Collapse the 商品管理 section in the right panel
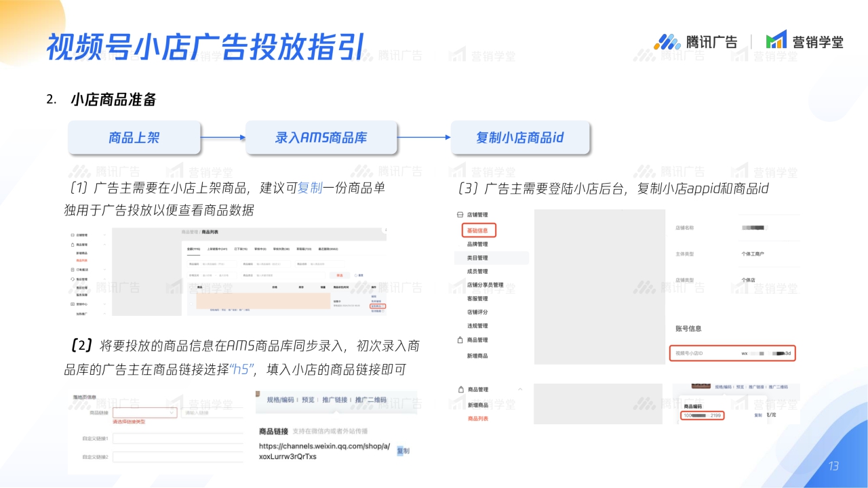The width and height of the screenshot is (868, 488). pos(520,388)
